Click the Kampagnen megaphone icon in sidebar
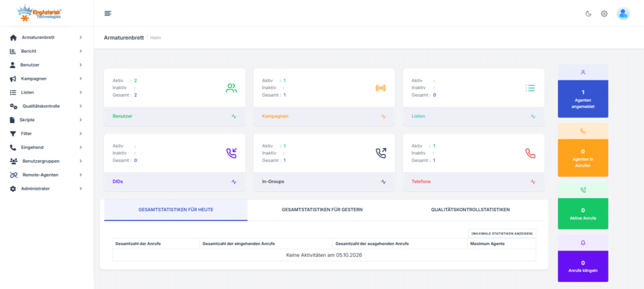Viewport: 644px width, 289px height. click(13, 79)
